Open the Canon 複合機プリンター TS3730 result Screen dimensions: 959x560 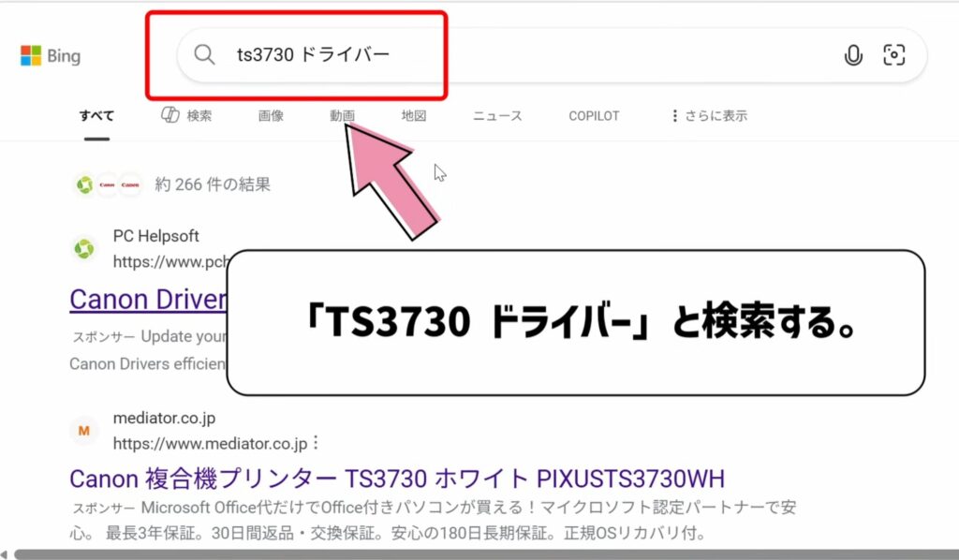coord(393,479)
